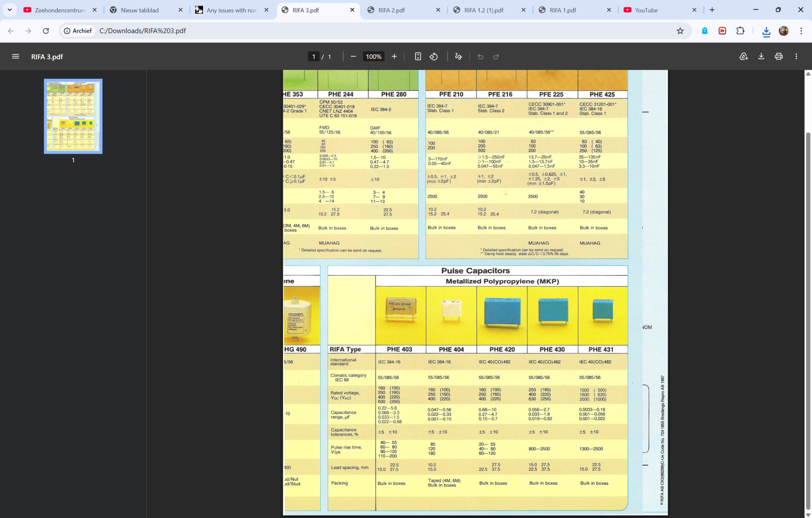Open a new browser tab
This screenshot has height=518, width=812.
pos(712,10)
